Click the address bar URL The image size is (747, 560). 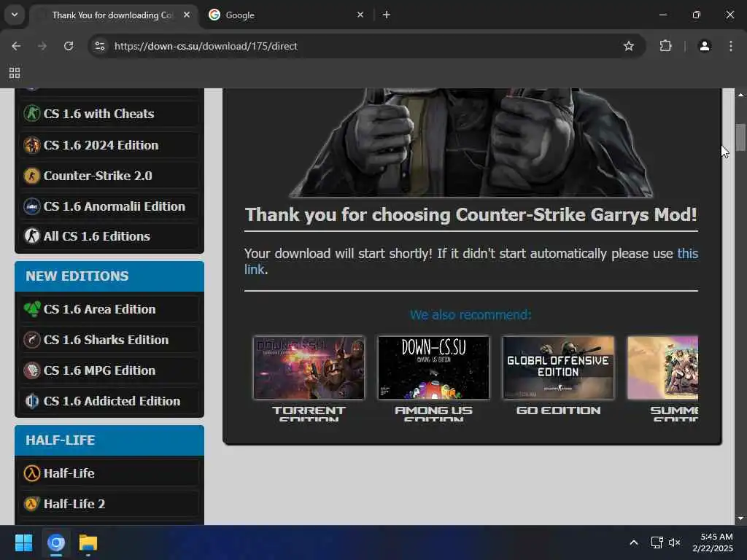click(206, 46)
